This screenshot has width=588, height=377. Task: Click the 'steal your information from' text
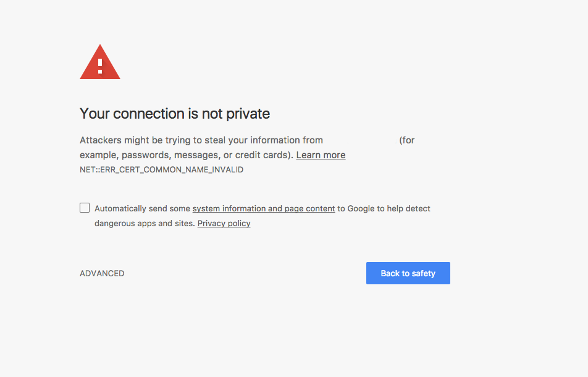pyautogui.click(x=264, y=140)
